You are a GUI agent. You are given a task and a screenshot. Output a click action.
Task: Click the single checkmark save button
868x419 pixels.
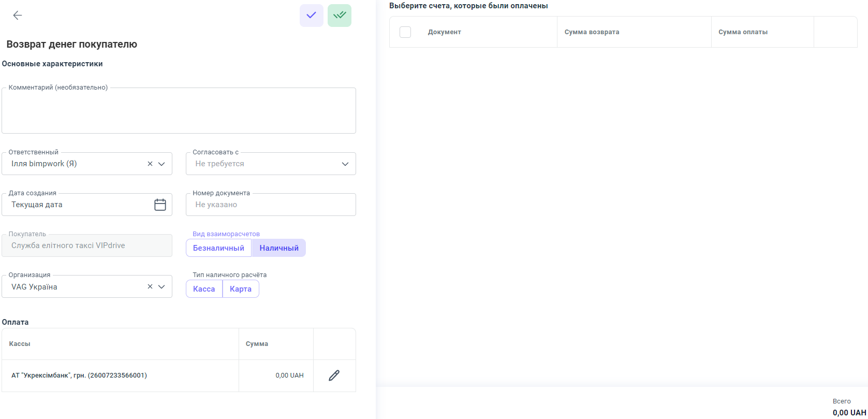(311, 16)
